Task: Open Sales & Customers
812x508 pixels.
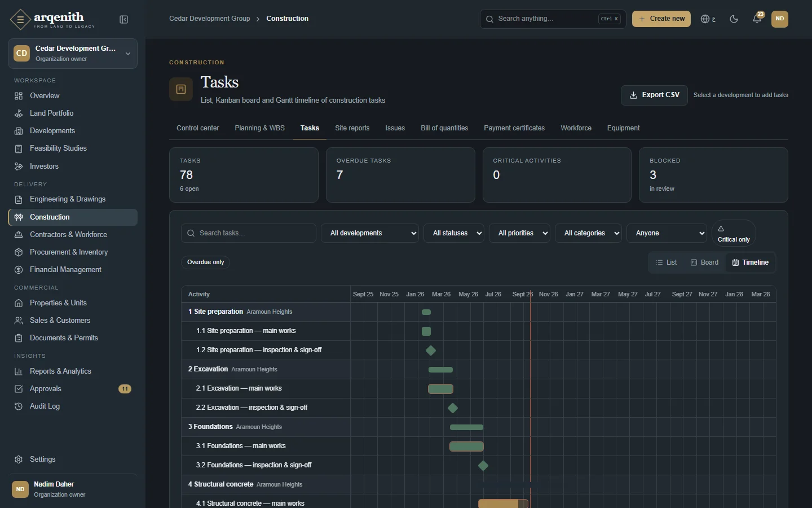Action: 73,321
